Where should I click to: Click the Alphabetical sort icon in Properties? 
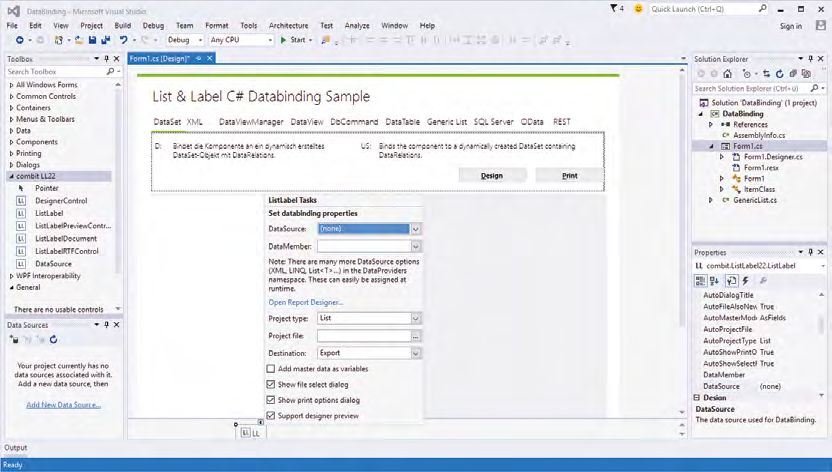(x=714, y=281)
